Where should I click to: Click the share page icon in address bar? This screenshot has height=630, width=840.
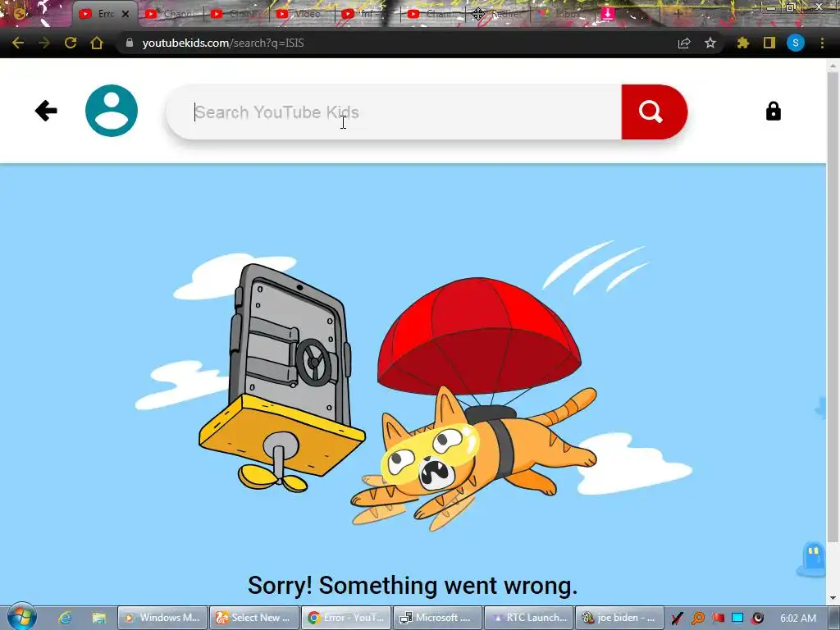(x=684, y=43)
